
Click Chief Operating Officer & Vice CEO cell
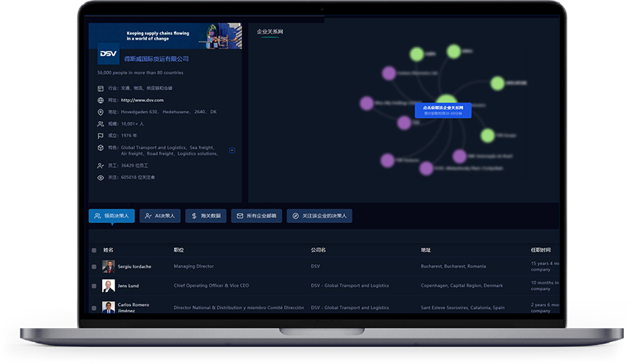pyautogui.click(x=211, y=285)
